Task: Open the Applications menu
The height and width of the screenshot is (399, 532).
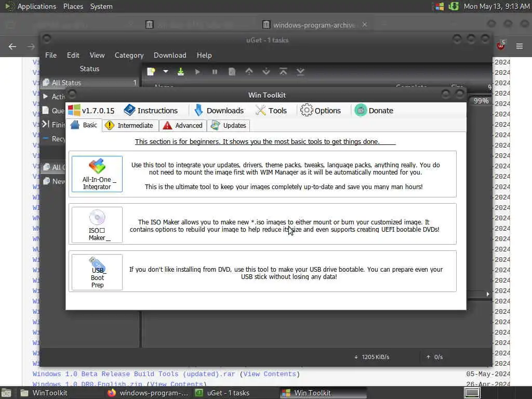Action: [x=31, y=6]
